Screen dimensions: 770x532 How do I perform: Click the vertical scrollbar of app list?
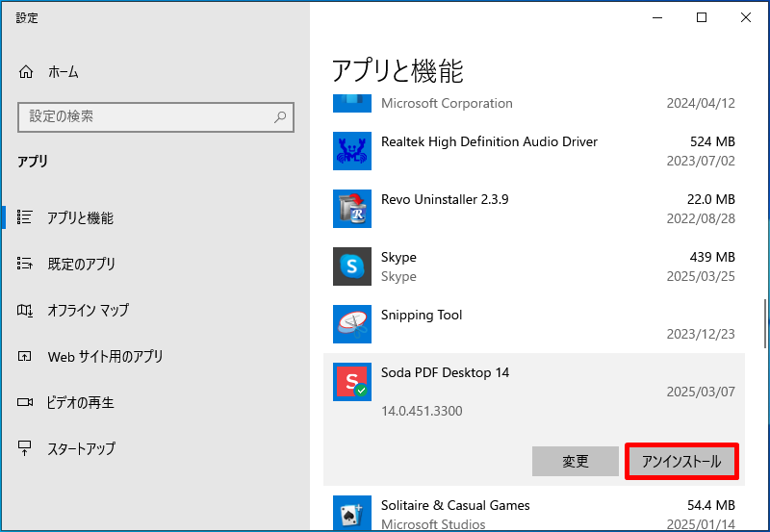[765, 323]
